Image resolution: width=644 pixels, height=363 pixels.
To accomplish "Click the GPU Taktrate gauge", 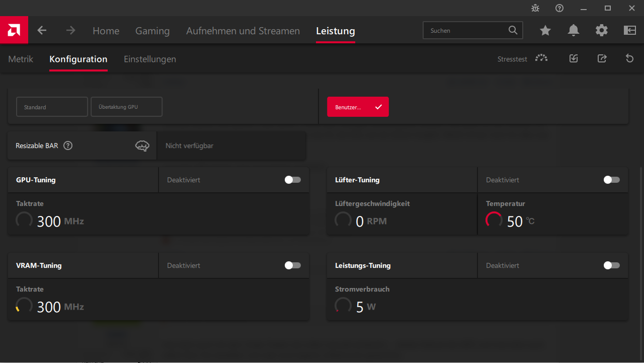I will click(24, 220).
